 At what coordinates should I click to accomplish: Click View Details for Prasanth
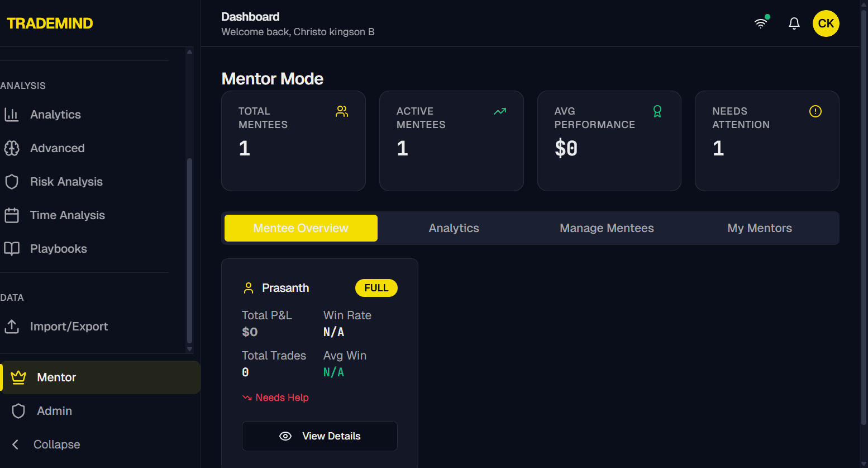[x=319, y=436]
